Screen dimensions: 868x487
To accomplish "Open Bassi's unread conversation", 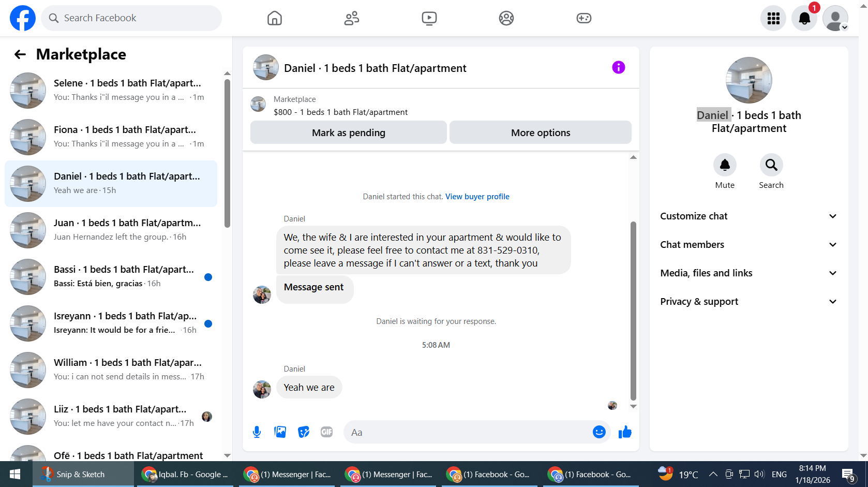I will click(x=111, y=277).
